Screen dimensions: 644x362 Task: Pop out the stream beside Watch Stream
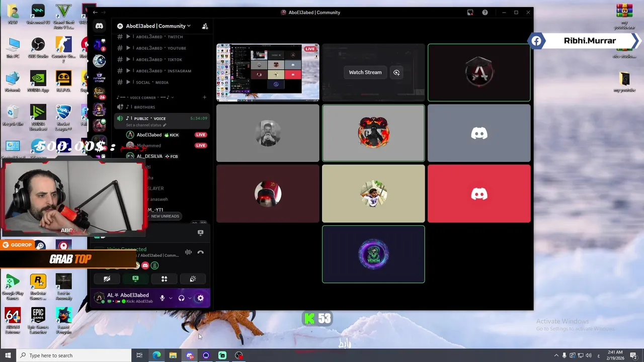pyautogui.click(x=396, y=72)
